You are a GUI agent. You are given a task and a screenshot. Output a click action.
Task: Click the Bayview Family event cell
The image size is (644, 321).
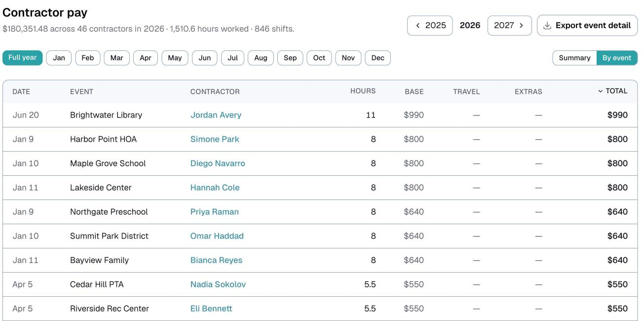coord(99,260)
